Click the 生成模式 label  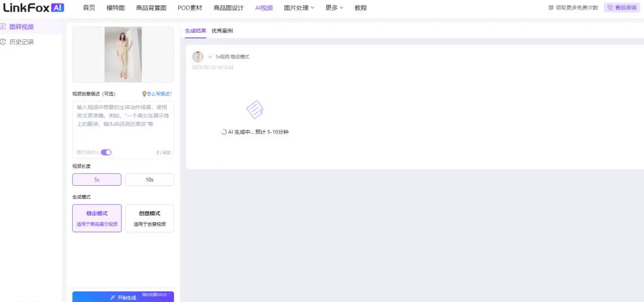point(81,197)
